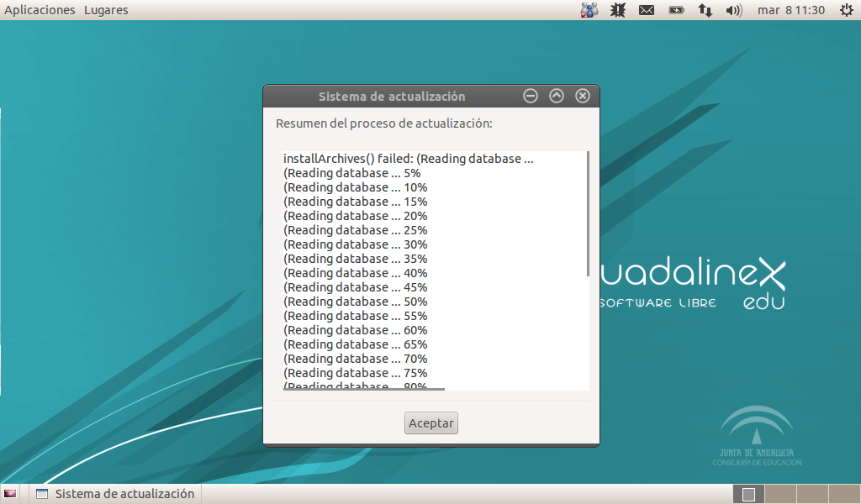Click the spiky bug-shaped tray icon
This screenshot has height=504, width=861.
[618, 10]
